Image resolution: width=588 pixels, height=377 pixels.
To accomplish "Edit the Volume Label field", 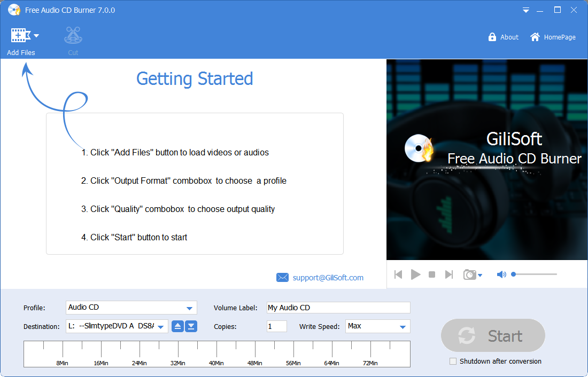I will (x=338, y=308).
